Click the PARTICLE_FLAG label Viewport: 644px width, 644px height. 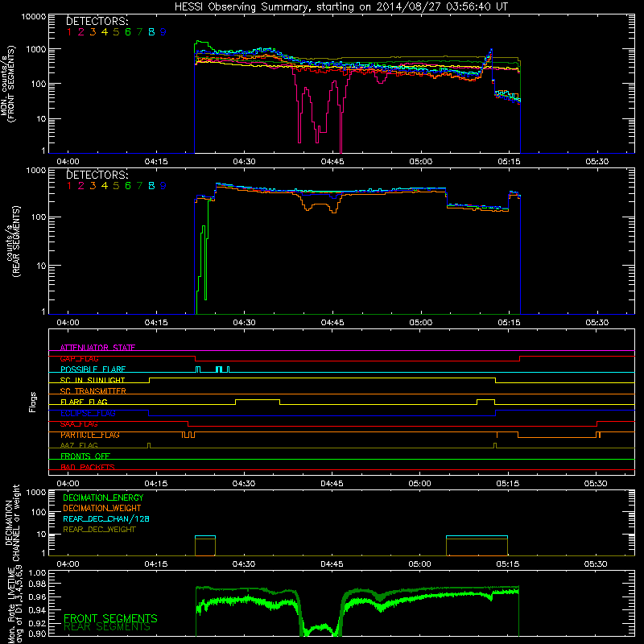click(x=90, y=435)
